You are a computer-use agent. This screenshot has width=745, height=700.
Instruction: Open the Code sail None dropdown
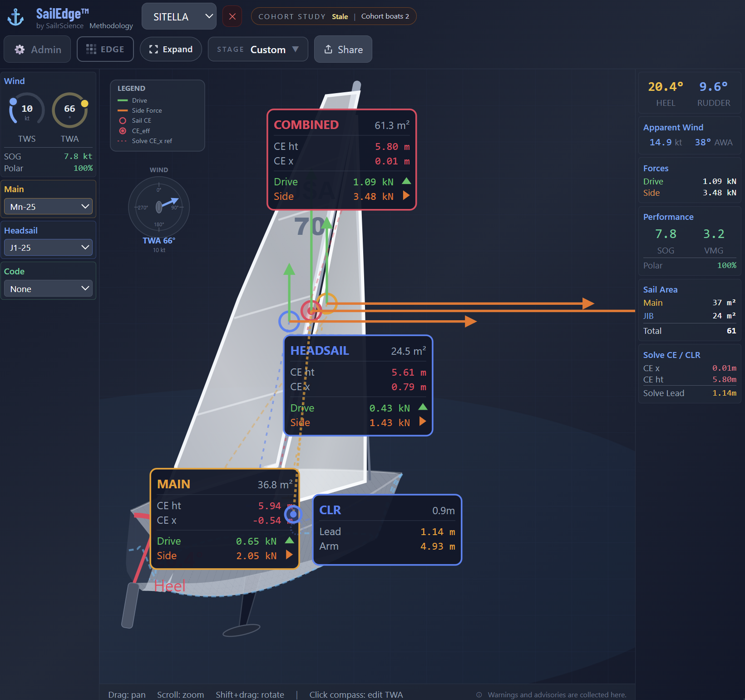tap(48, 288)
